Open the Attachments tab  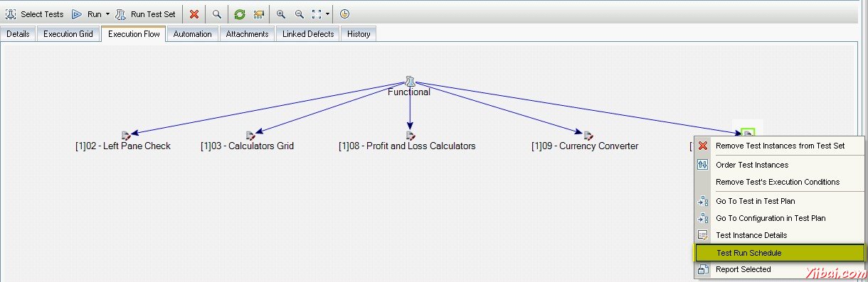click(x=247, y=34)
